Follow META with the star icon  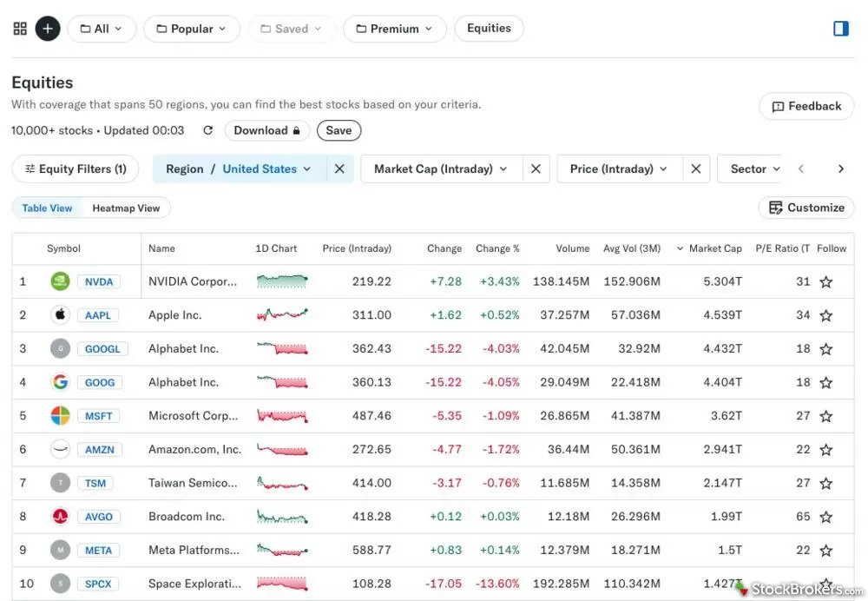(x=826, y=551)
